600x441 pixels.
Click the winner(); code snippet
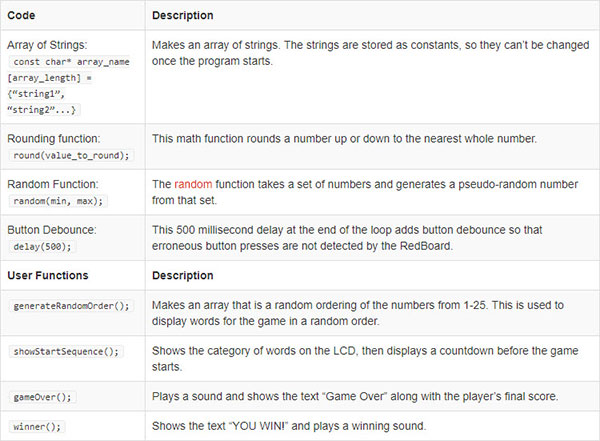pos(37,426)
